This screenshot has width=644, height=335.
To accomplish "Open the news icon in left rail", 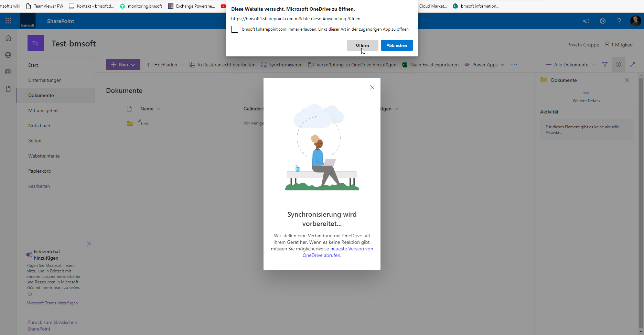I will 8,72.
